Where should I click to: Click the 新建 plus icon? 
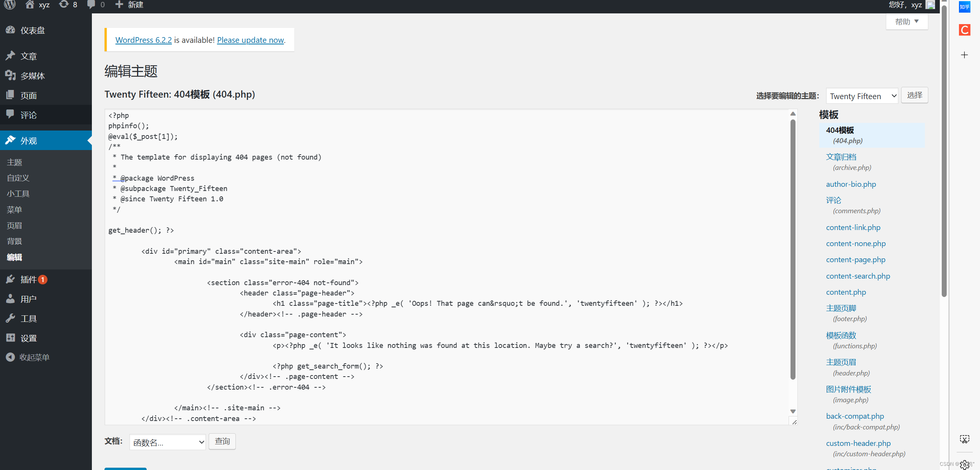pyautogui.click(x=119, y=5)
